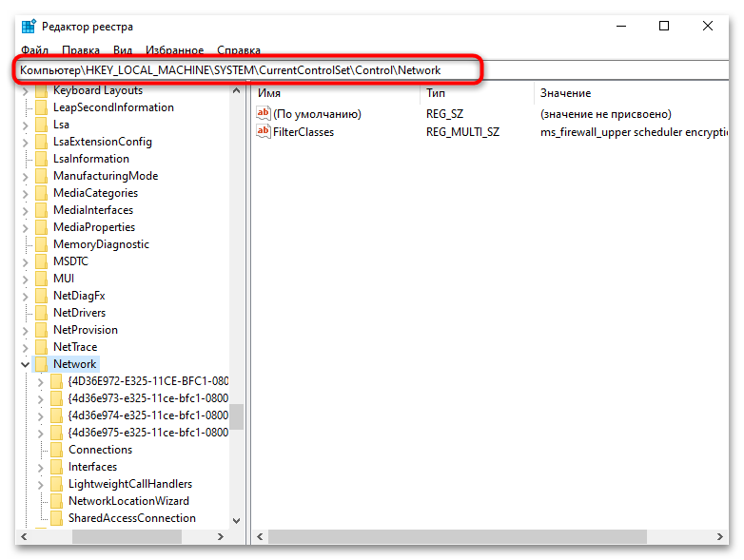The width and height of the screenshot is (744, 560).
Task: Expand the MediaCategories key
Action: coord(26,194)
